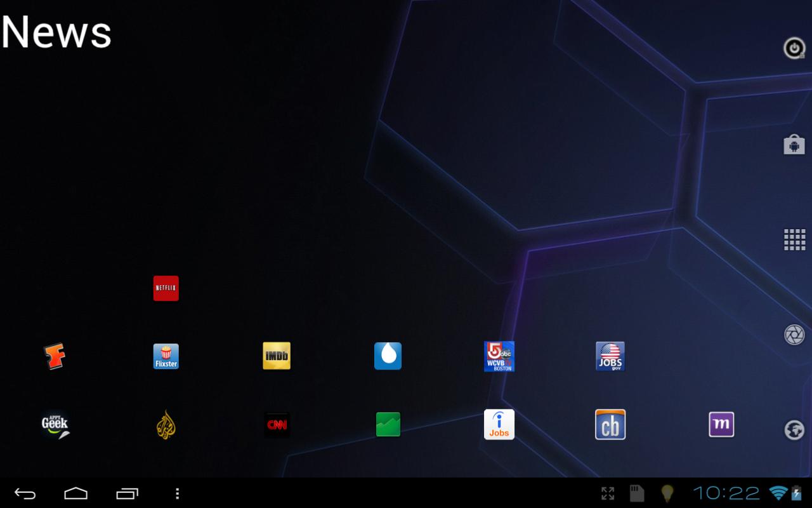Open the Recent Apps switcher
Image resolution: width=812 pixels, height=508 pixels.
tap(127, 493)
